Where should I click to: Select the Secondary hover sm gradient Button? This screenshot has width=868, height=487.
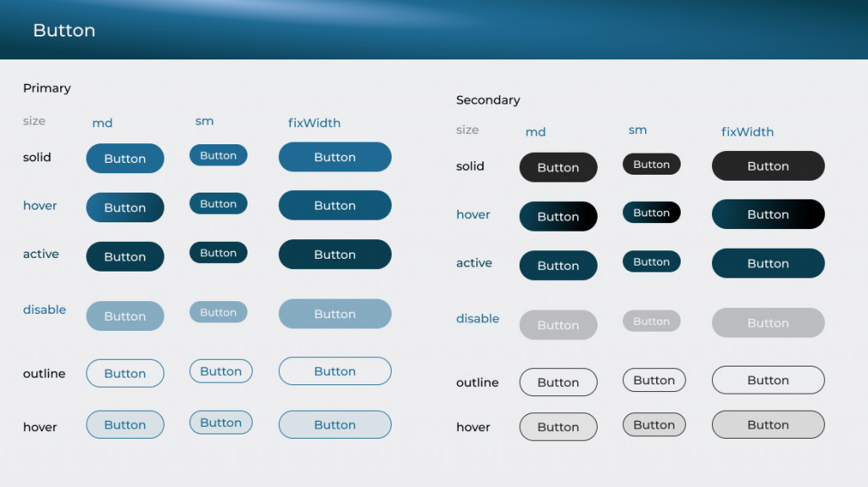652,212
